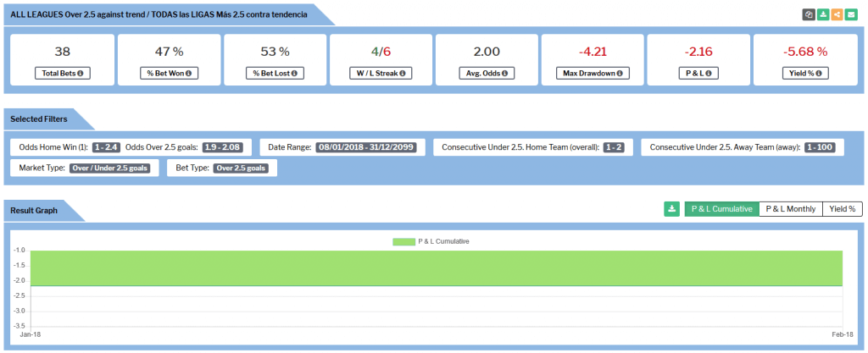The height and width of the screenshot is (353, 868).
Task: Click the copy strategy icon
Action: [809, 14]
